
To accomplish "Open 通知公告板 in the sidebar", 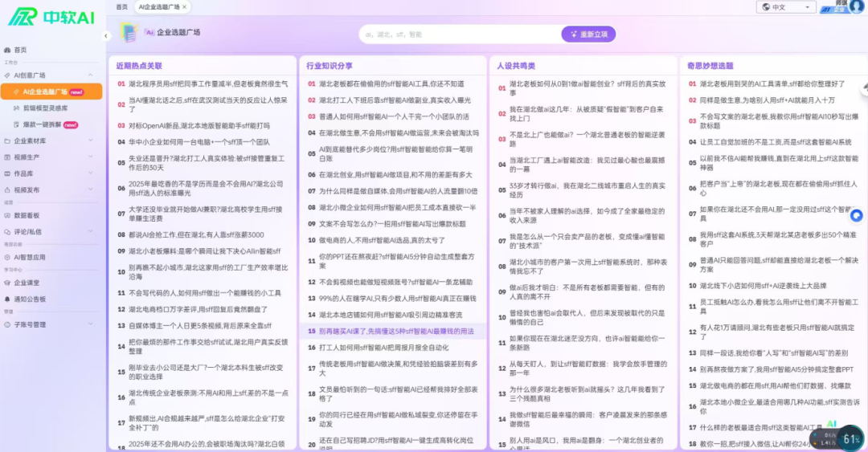I will (x=30, y=299).
